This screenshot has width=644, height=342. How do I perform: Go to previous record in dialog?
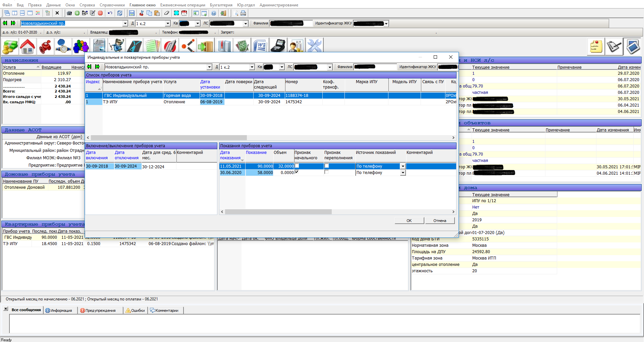coord(89,67)
